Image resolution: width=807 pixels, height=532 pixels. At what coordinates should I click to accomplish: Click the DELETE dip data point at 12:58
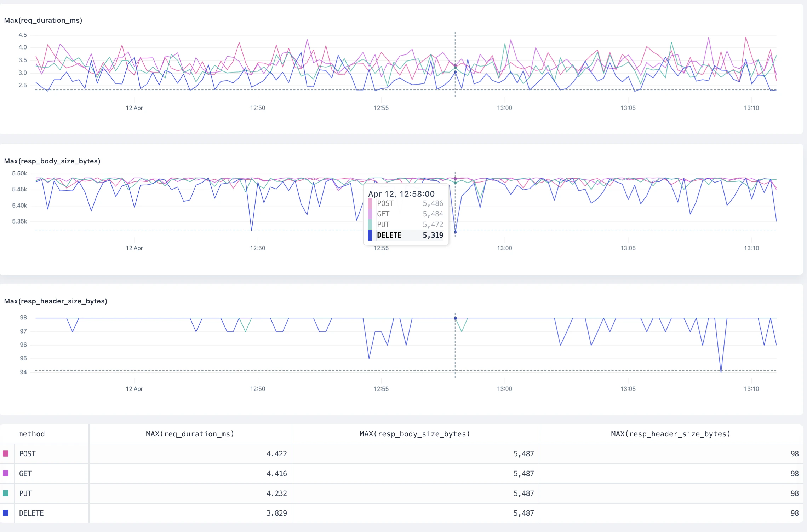pos(455,232)
